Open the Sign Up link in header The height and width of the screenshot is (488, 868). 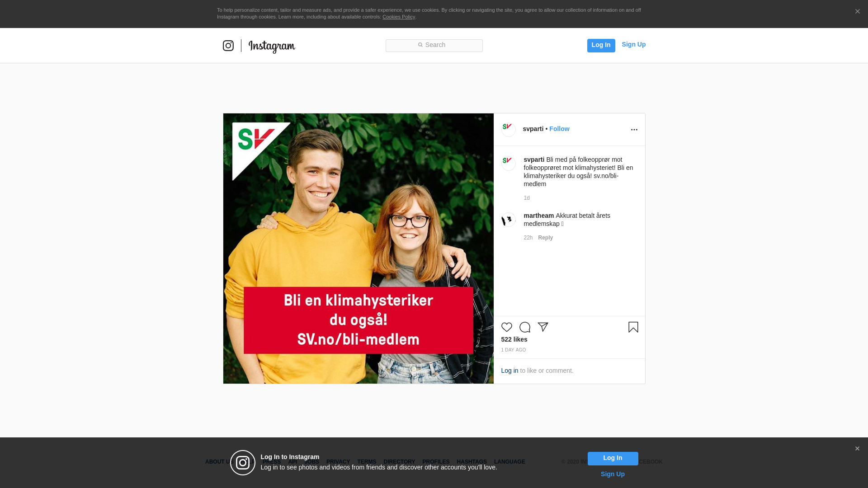(633, 44)
